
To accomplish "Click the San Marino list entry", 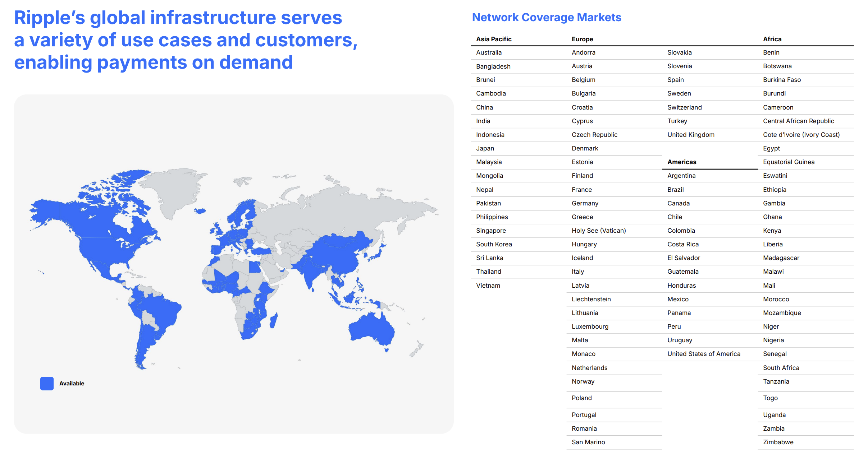I will [x=588, y=442].
